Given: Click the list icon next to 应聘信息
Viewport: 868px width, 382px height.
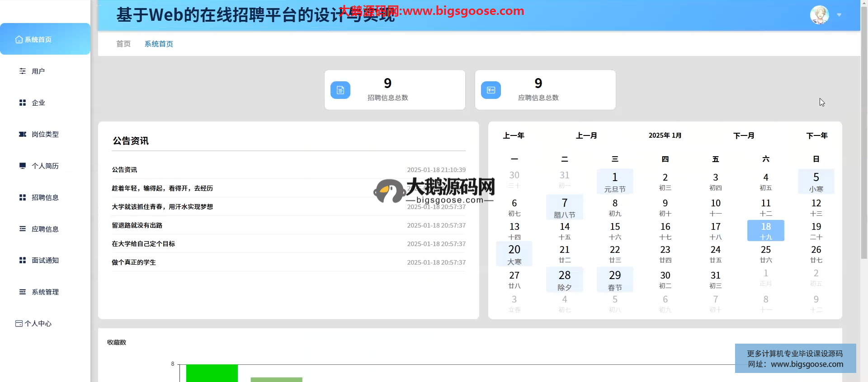Looking at the screenshot, I should (23, 229).
